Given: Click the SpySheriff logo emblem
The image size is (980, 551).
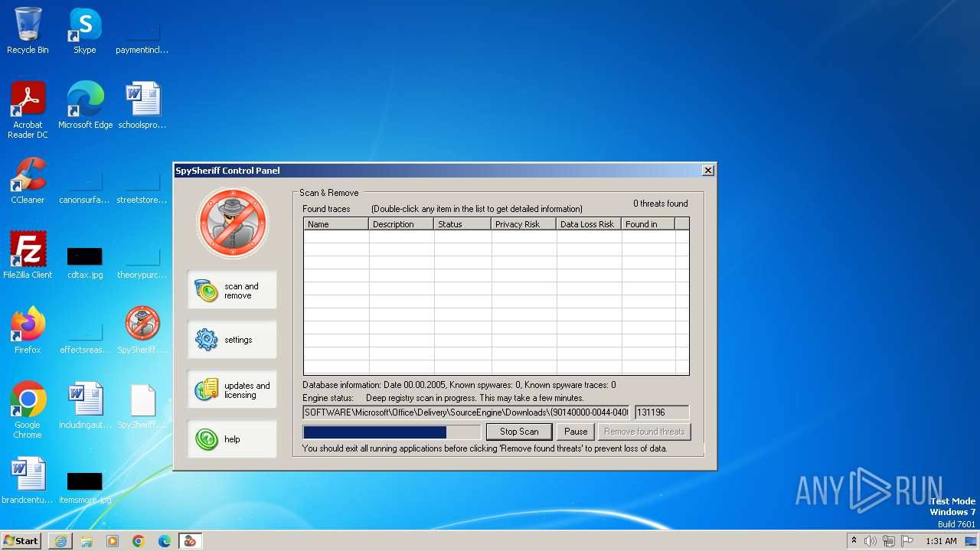Looking at the screenshot, I should pos(233,223).
